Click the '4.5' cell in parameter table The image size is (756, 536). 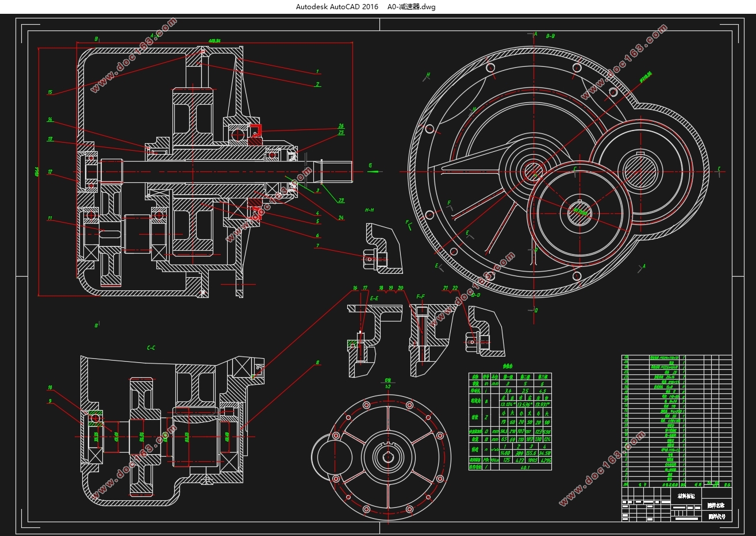pos(543,391)
